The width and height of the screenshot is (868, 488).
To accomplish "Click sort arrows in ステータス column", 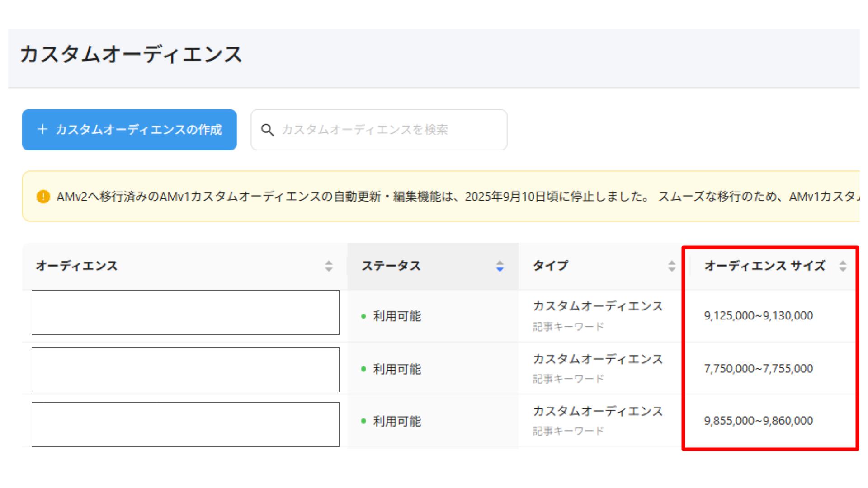I will click(500, 266).
